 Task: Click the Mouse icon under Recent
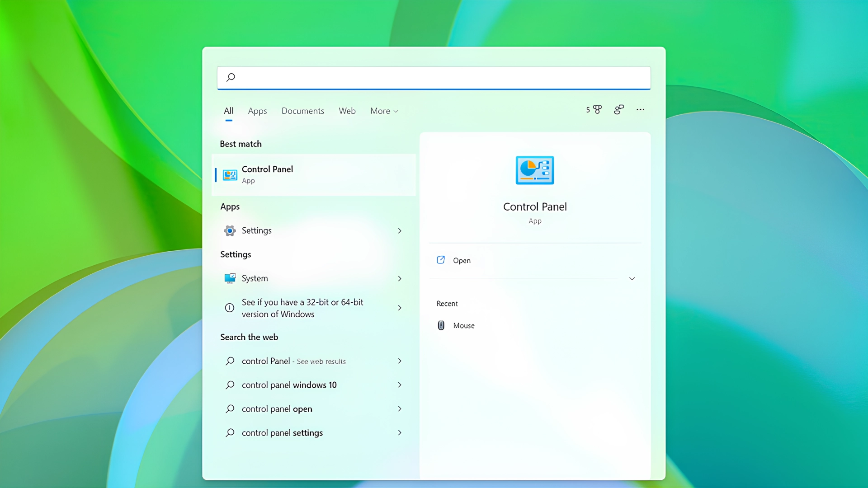pyautogui.click(x=441, y=325)
